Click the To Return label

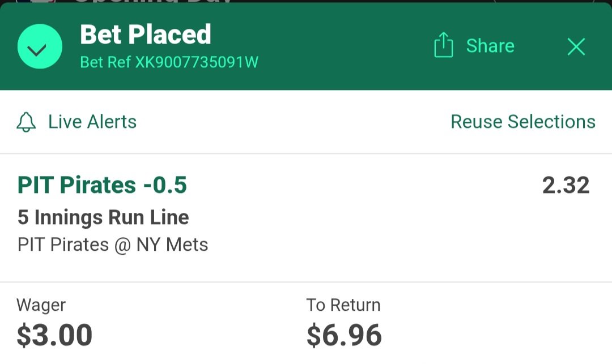pos(343,305)
